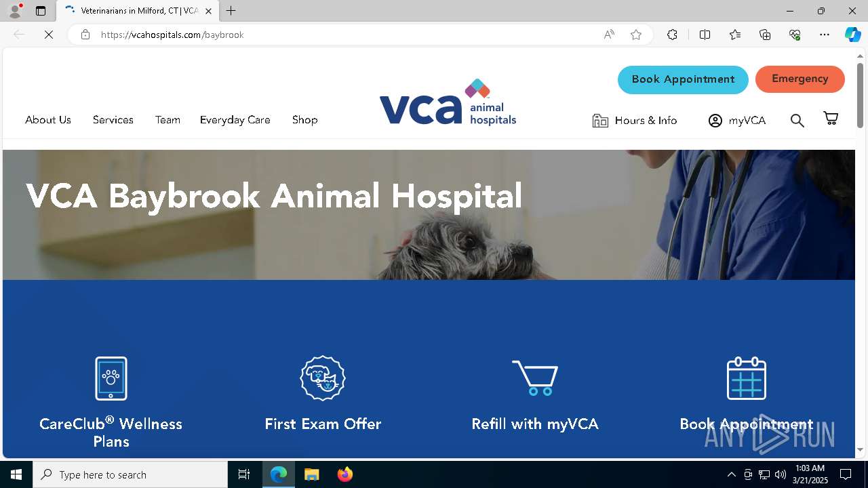The height and width of the screenshot is (488, 868).
Task: Open the shopping cart icon in header
Action: (831, 119)
